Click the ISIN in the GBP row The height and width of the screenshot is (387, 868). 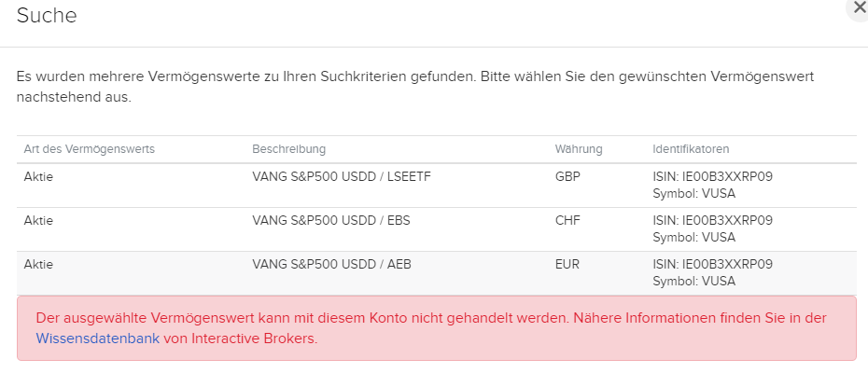coord(713,175)
